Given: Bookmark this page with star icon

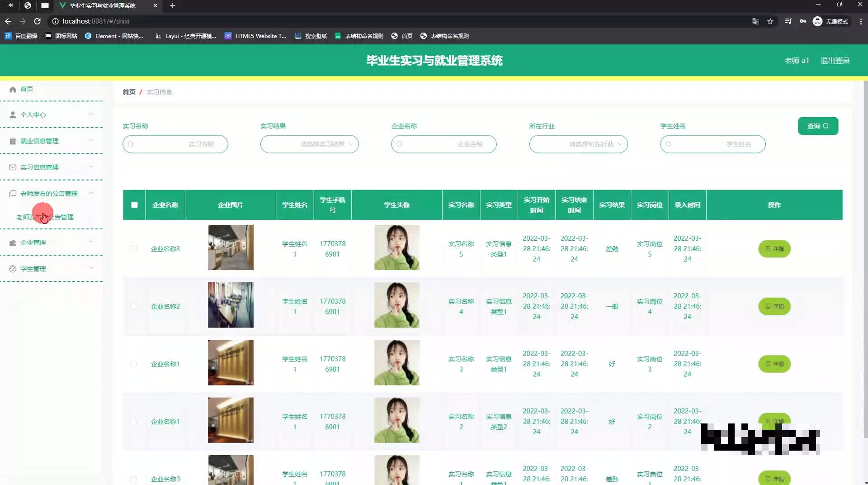Looking at the screenshot, I should click(770, 21).
